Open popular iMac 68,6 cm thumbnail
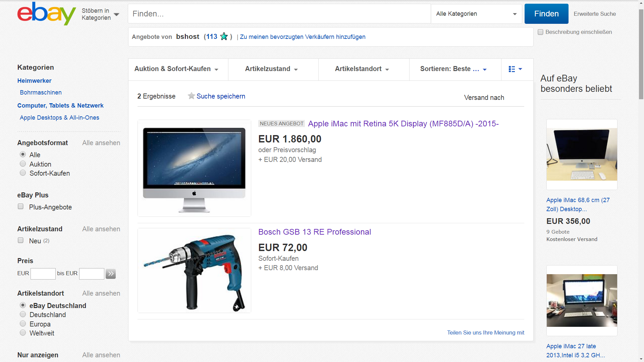The width and height of the screenshot is (644, 362). (x=582, y=155)
